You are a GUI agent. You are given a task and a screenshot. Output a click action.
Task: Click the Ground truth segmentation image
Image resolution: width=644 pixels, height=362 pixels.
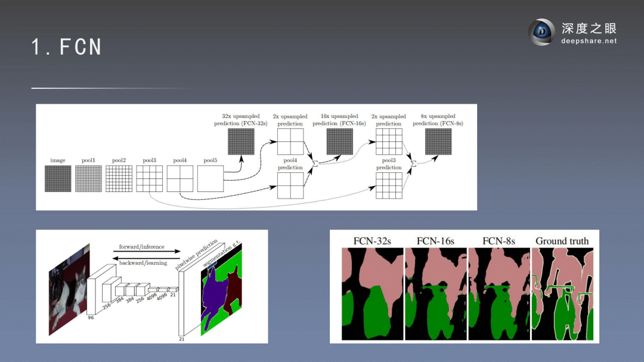point(562,294)
